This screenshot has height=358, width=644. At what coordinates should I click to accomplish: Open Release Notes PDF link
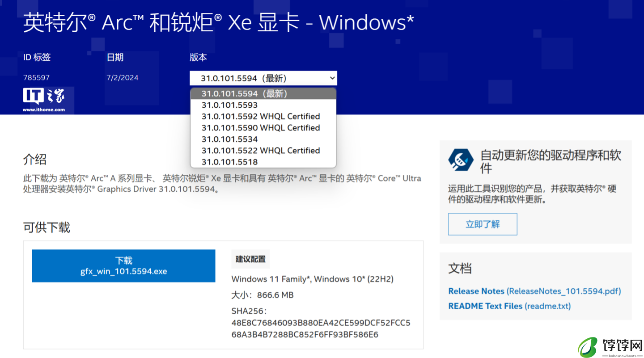[534, 291]
